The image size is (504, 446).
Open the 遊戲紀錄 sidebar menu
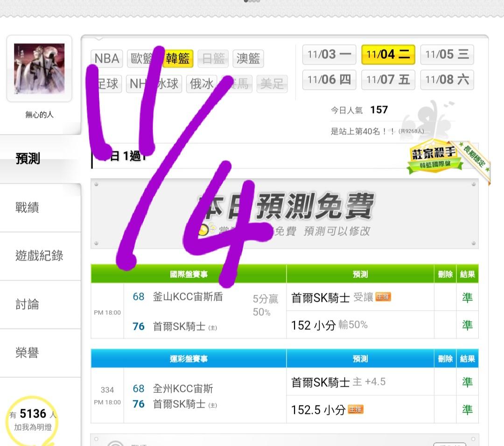pos(40,256)
